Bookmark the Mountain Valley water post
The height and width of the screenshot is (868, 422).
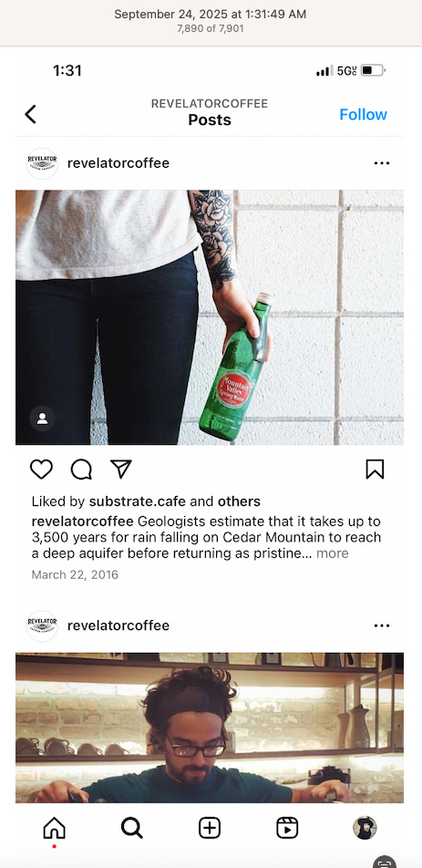[x=375, y=470]
